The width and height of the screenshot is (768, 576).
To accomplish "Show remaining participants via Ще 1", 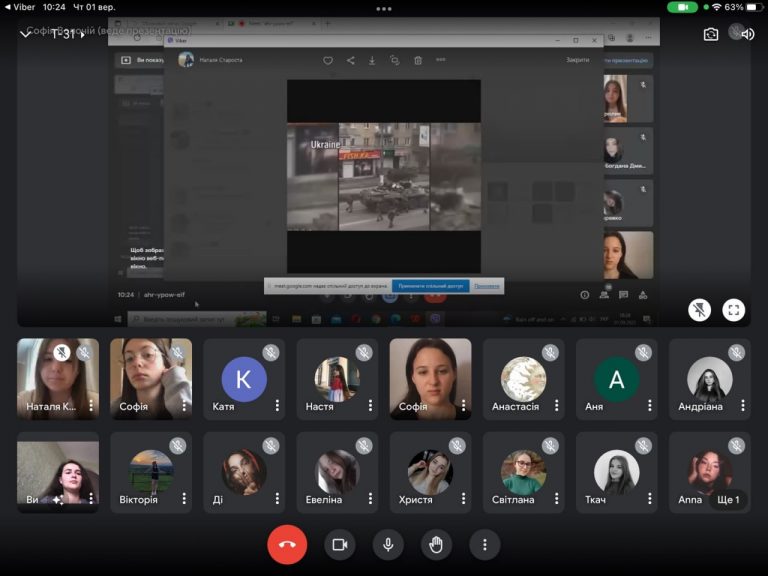I will (x=728, y=500).
